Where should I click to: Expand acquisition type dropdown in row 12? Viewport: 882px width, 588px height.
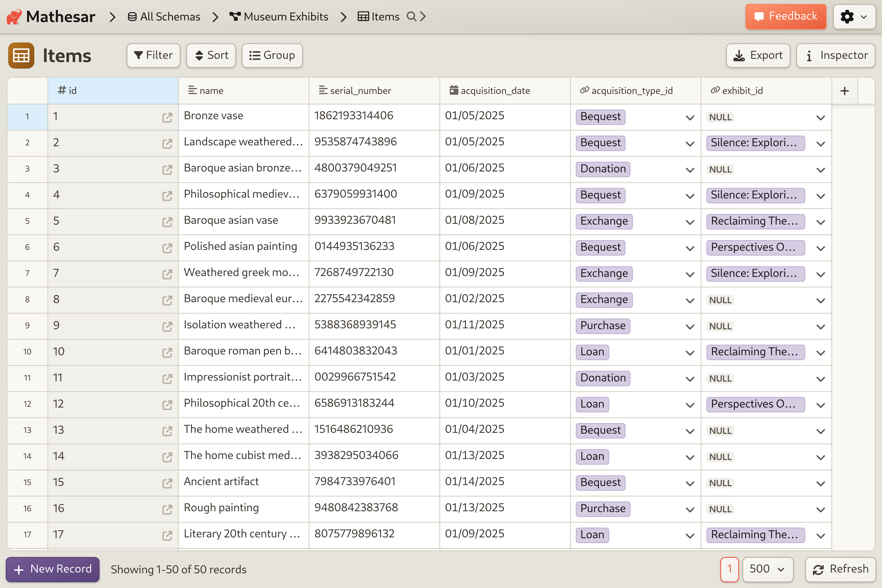[690, 405]
